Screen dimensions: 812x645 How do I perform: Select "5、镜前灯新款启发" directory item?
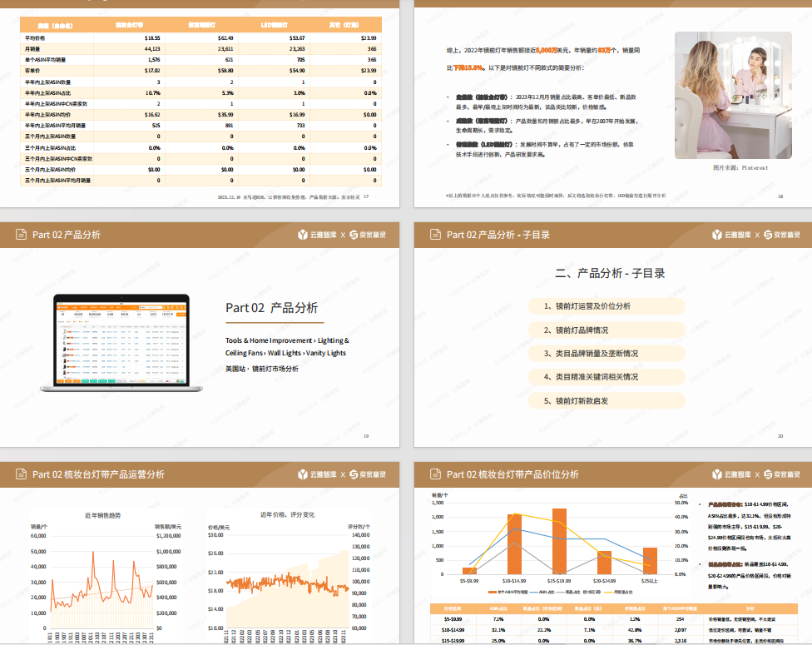click(x=606, y=400)
